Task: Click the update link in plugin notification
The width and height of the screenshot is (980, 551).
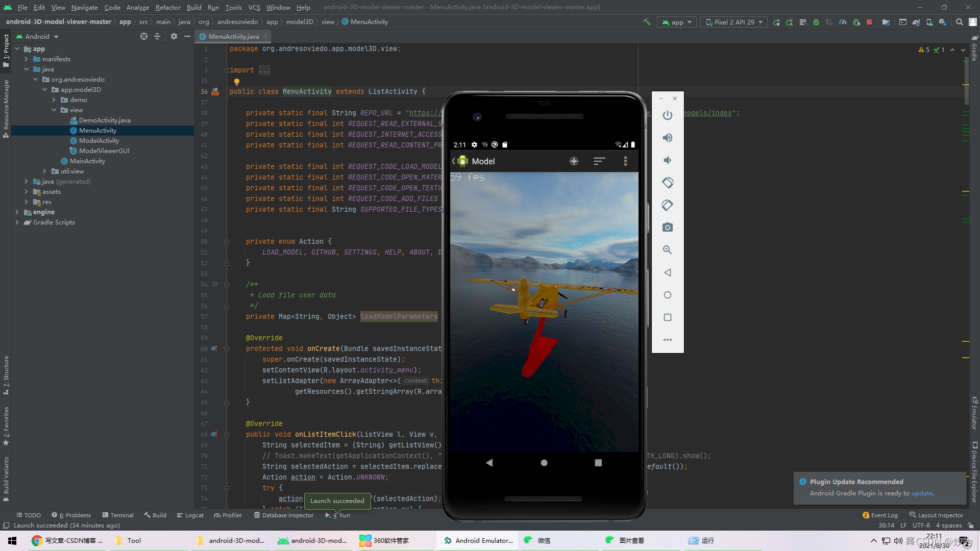Action: 922,493
